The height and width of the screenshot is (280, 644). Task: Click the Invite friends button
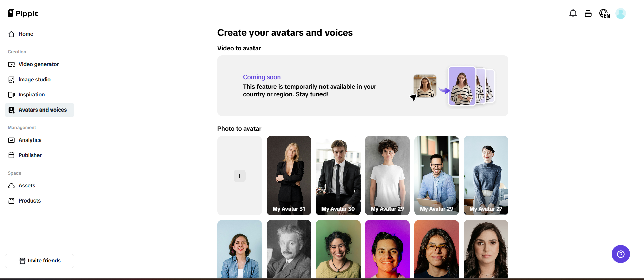coord(39,261)
